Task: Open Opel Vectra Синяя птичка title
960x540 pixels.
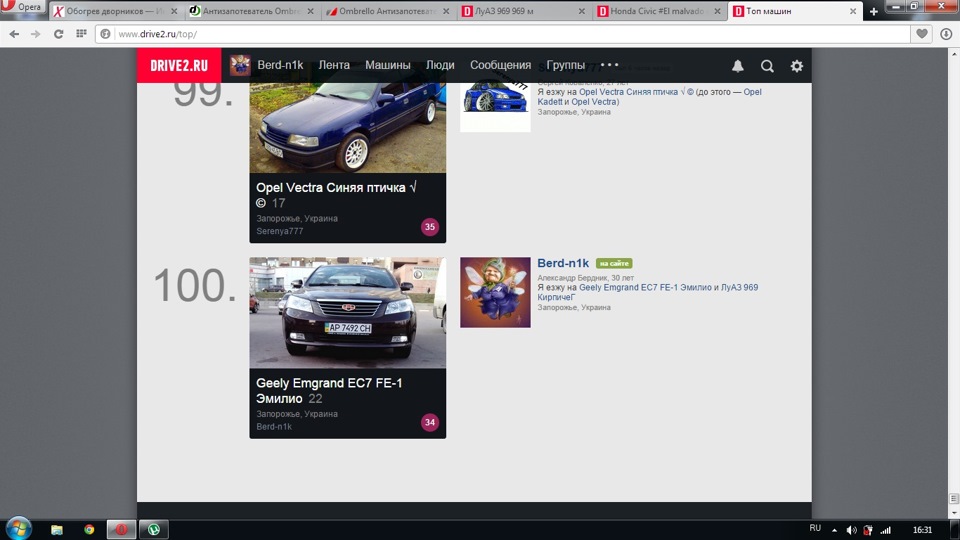Action: tap(336, 195)
